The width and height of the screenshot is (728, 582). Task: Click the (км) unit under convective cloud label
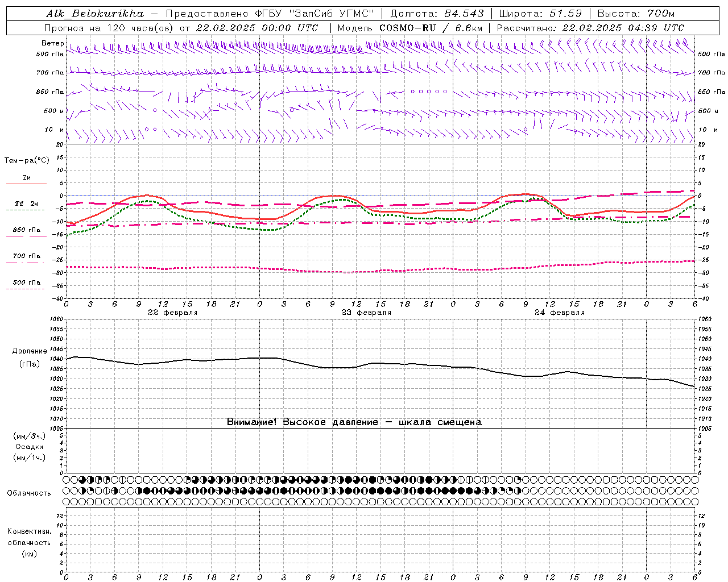29,554
